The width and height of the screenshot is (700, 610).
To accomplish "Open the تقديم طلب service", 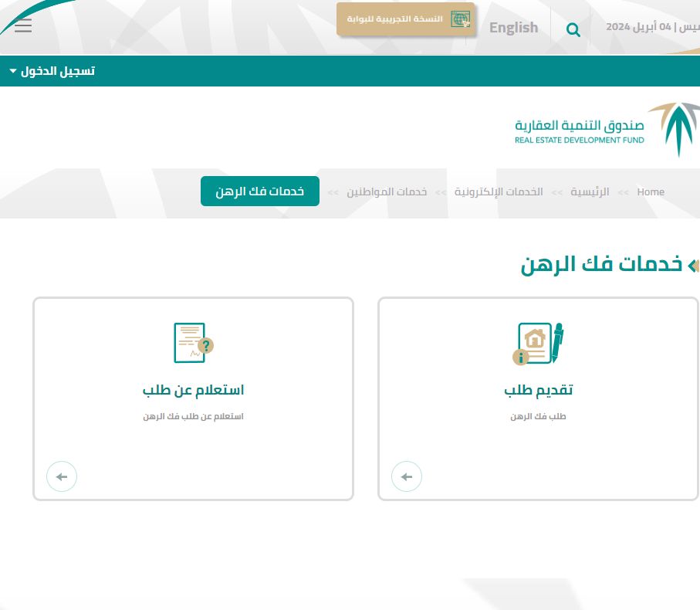I will click(538, 389).
